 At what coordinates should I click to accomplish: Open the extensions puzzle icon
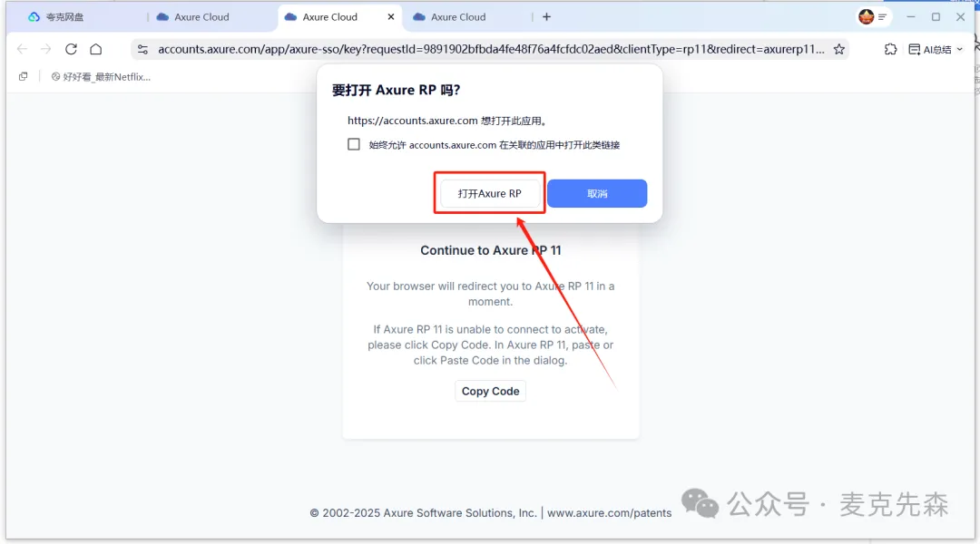pos(891,49)
